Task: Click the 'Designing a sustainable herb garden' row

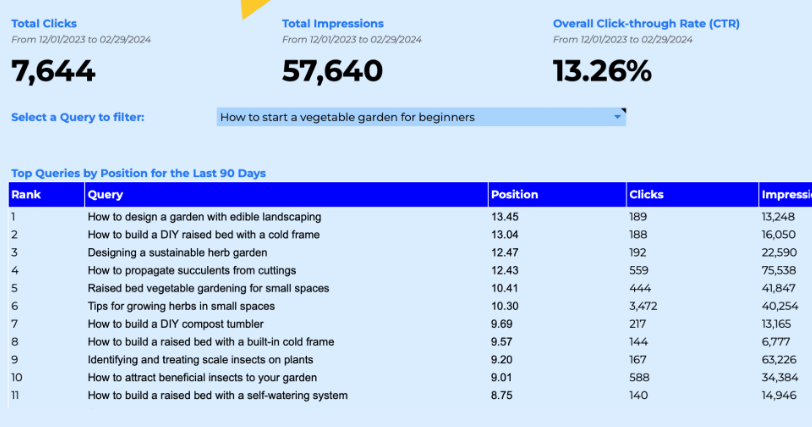Action: (x=410, y=253)
